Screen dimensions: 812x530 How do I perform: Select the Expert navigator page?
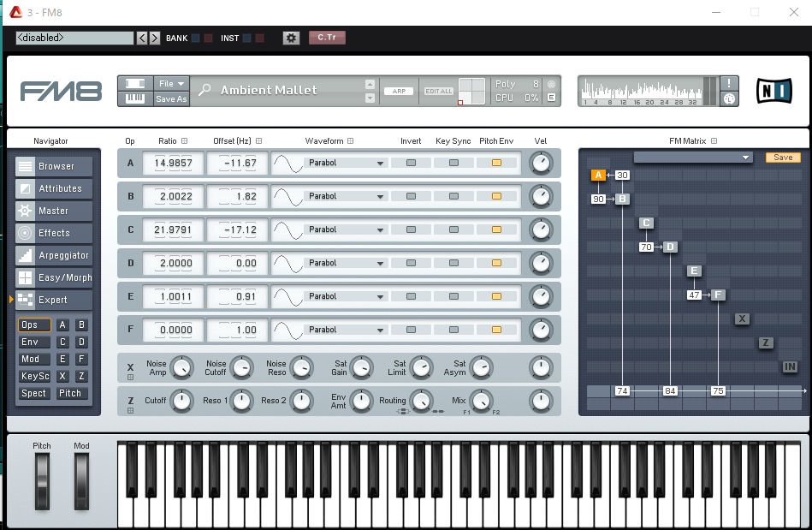pyautogui.click(x=54, y=300)
